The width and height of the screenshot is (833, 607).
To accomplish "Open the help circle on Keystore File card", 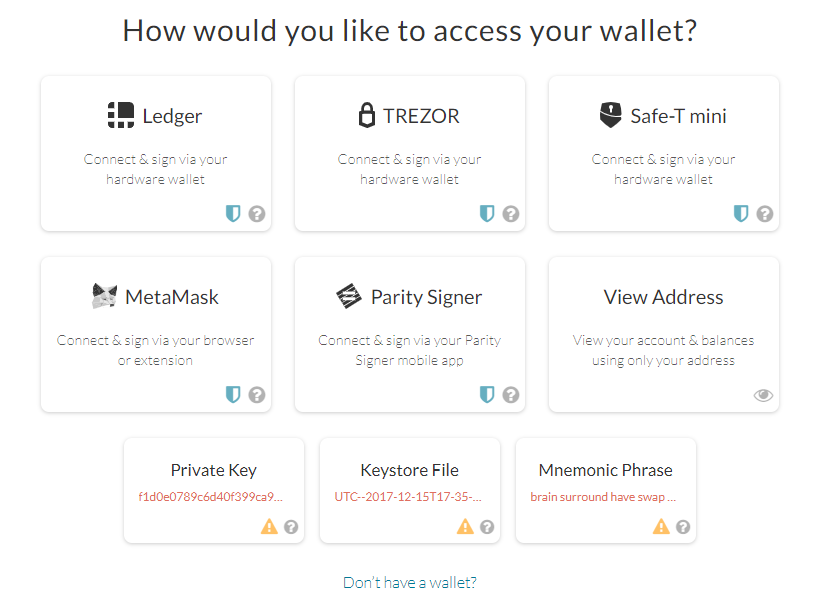I will coord(488,526).
